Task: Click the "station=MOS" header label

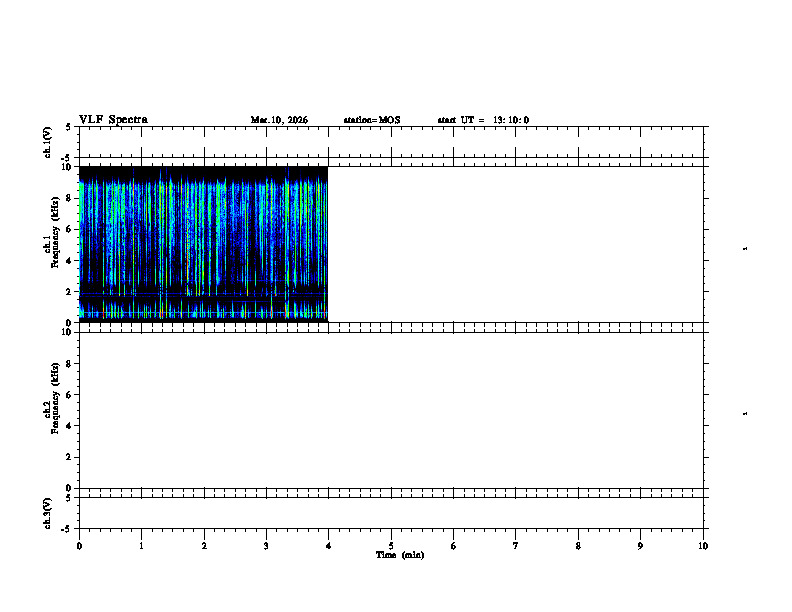Action: point(372,120)
